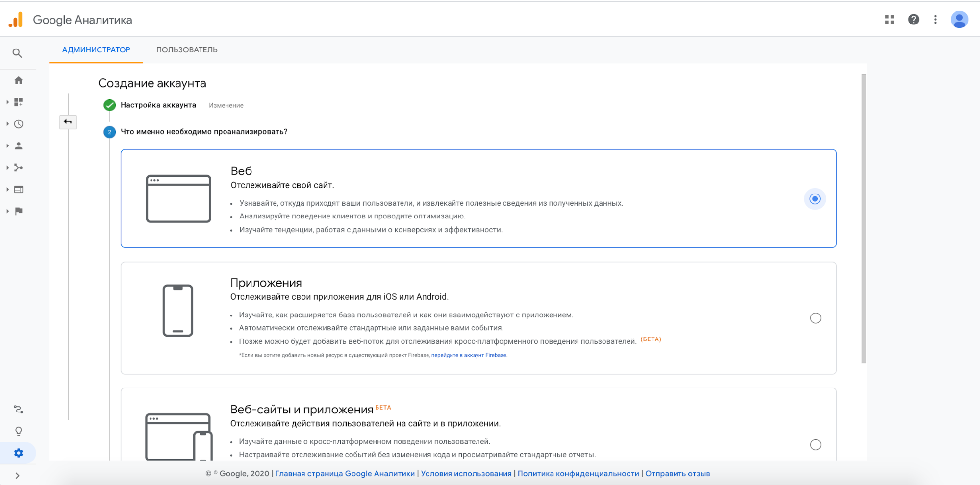Viewport: 980px width, 485px height.
Task: Click the Изменение link next to Настройка аккаунта
Action: click(226, 105)
